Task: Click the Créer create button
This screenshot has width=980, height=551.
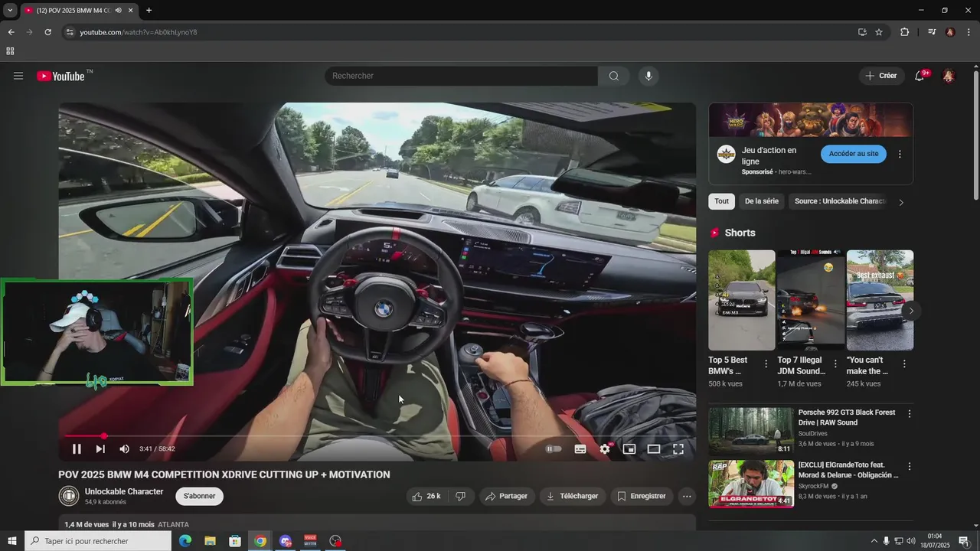Action: click(x=880, y=76)
